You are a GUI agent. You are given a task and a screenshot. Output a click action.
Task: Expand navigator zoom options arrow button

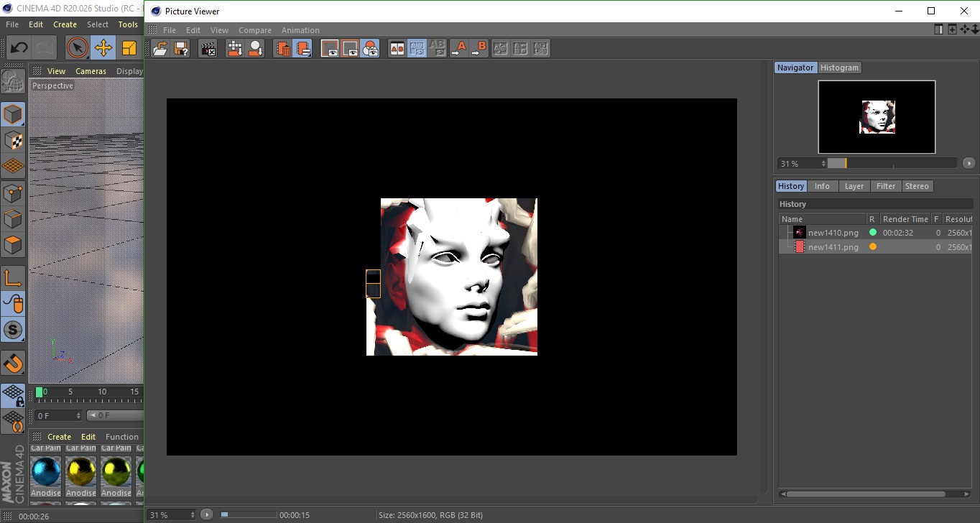tap(969, 164)
